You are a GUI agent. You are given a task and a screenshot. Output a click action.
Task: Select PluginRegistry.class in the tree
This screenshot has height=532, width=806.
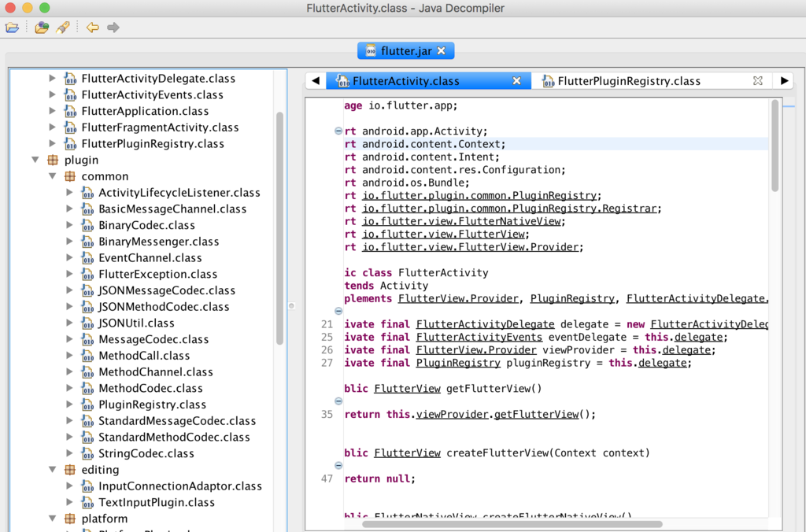click(152, 405)
